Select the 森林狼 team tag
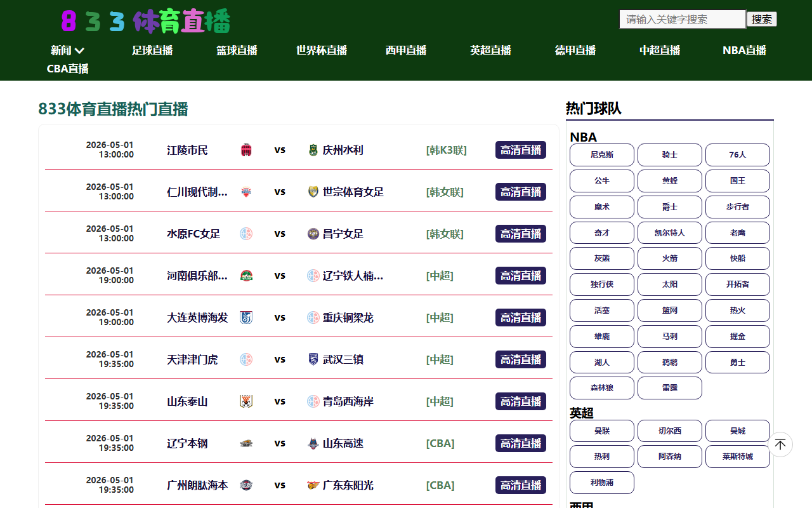The height and width of the screenshot is (508, 812). (x=602, y=388)
